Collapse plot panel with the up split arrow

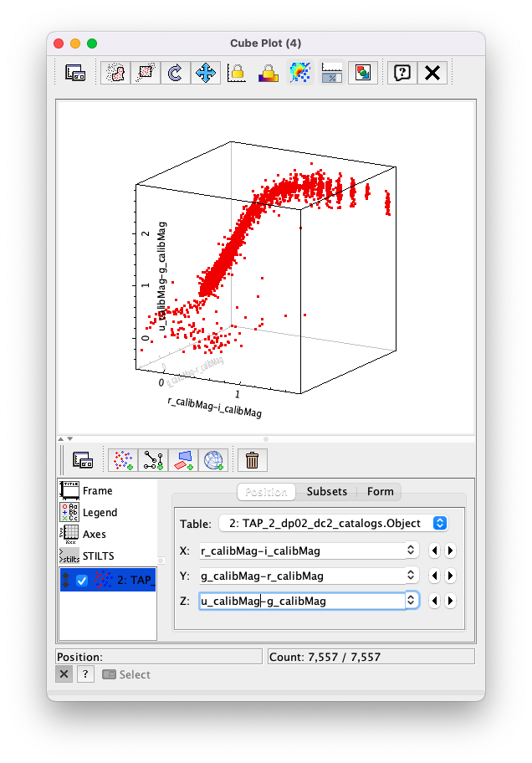point(61,439)
